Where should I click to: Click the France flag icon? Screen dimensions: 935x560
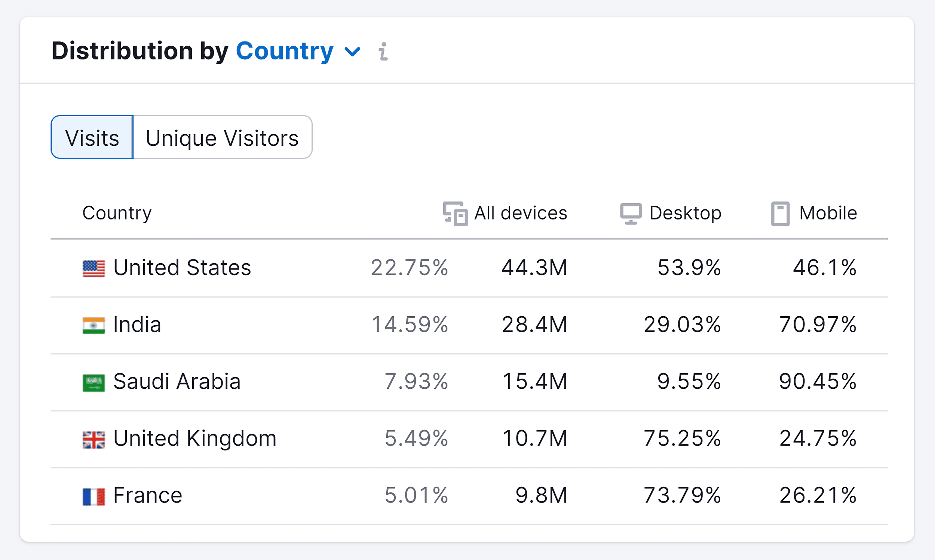pyautogui.click(x=93, y=496)
